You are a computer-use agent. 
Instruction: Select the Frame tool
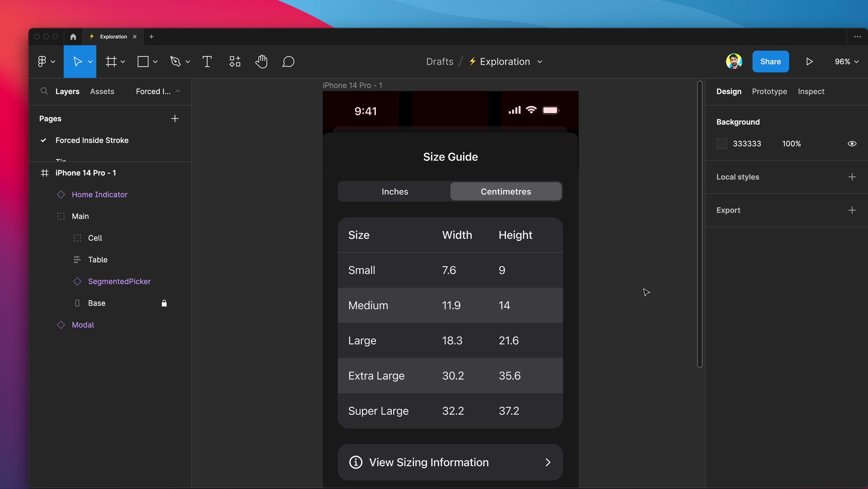[111, 61]
